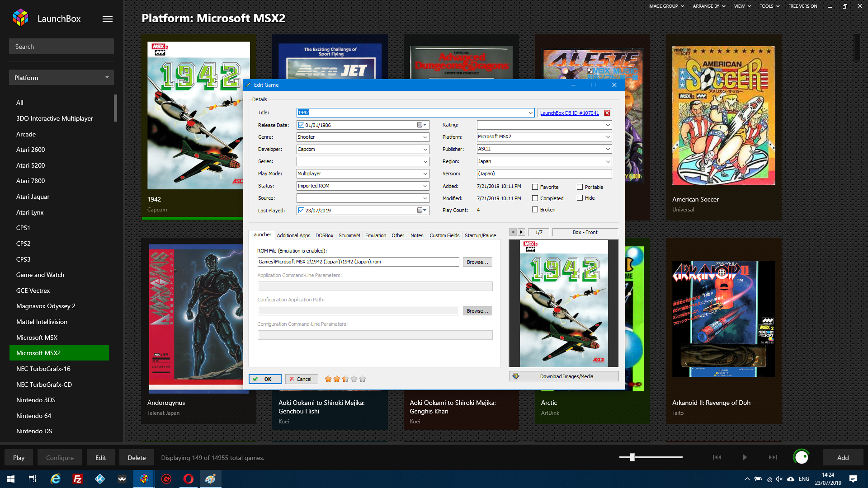Open the volume control in system tray

(x=779, y=479)
